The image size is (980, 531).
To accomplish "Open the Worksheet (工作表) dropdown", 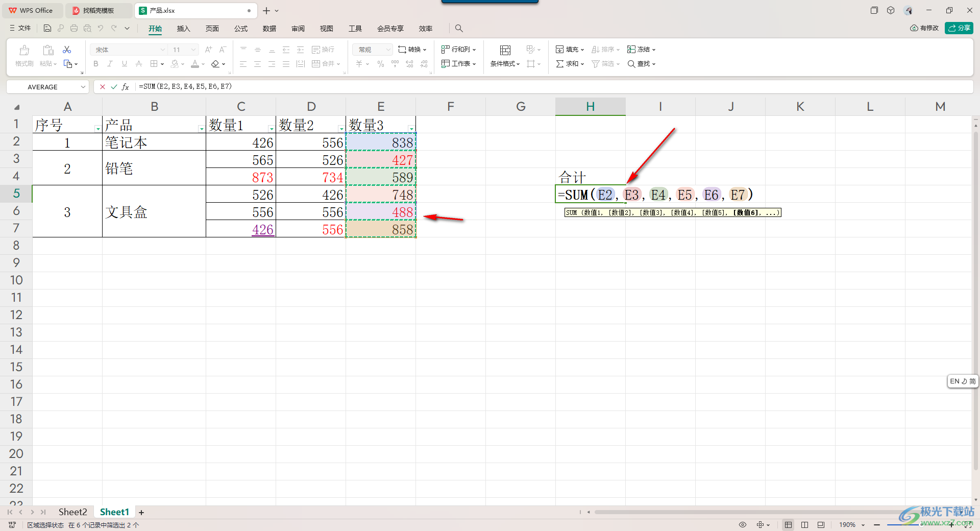I will coord(459,64).
